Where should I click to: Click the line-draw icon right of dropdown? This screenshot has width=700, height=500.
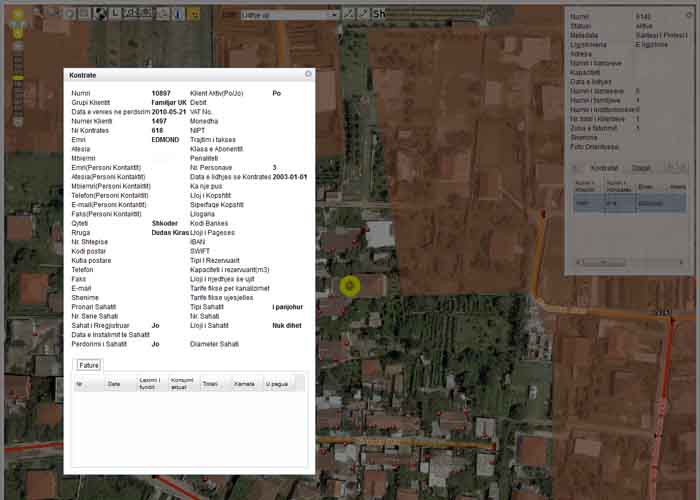(x=364, y=15)
